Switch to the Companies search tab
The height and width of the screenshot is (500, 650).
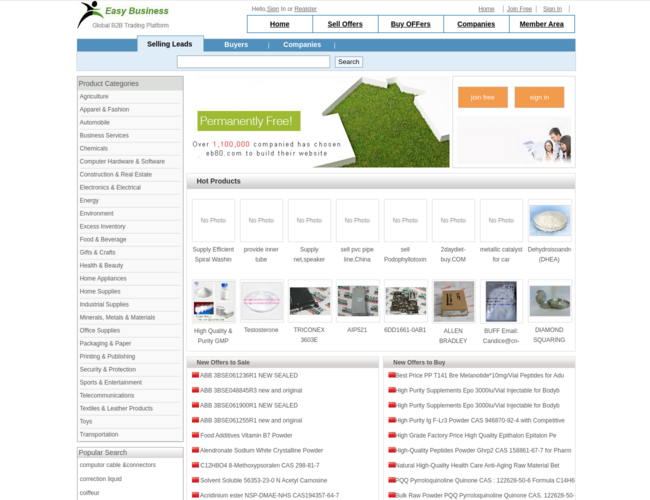pos(302,44)
